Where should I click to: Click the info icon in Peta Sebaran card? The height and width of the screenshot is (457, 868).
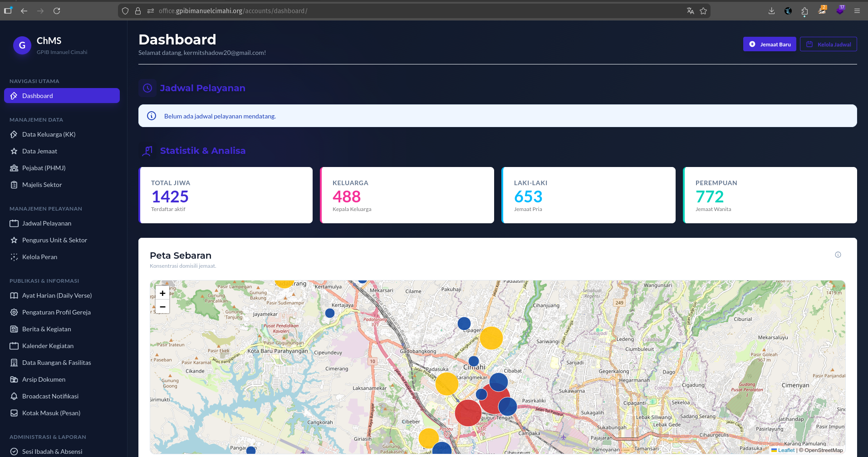(x=838, y=255)
